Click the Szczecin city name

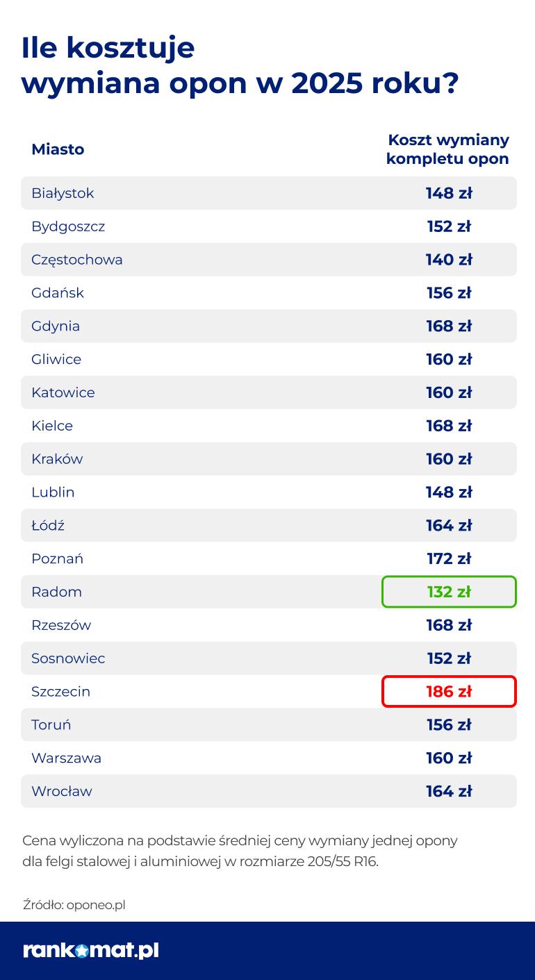(x=60, y=692)
